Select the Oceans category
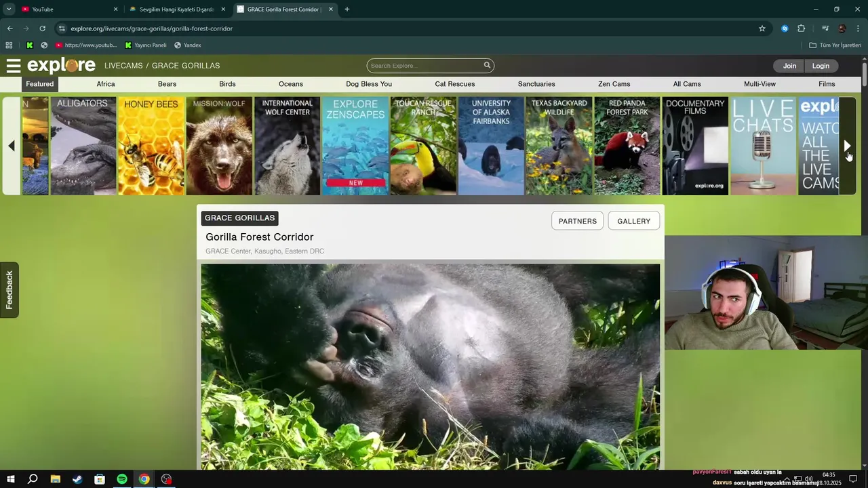Screen dimensions: 868x488 291,84
